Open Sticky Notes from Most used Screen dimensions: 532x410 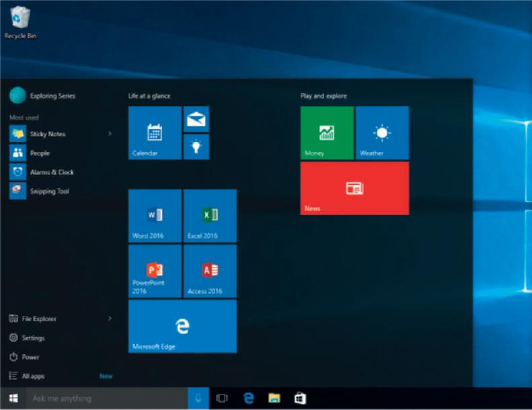(x=61, y=134)
